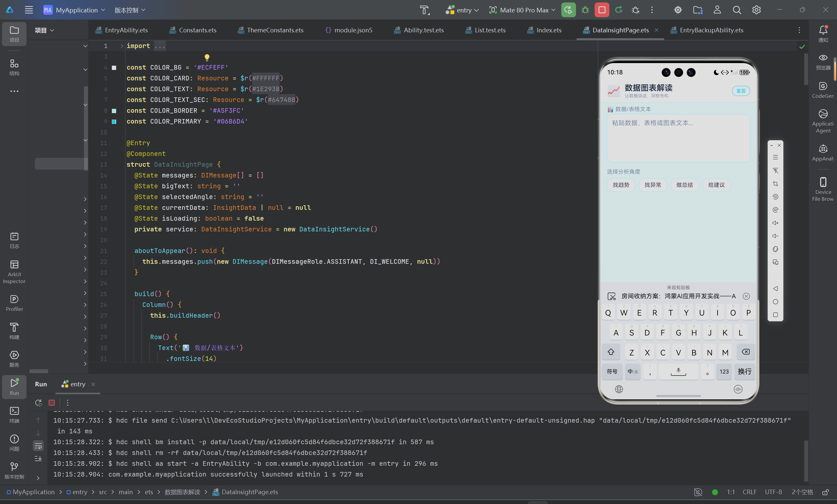Open the CodeGenie side panel
The image size is (837, 504).
coord(823,90)
